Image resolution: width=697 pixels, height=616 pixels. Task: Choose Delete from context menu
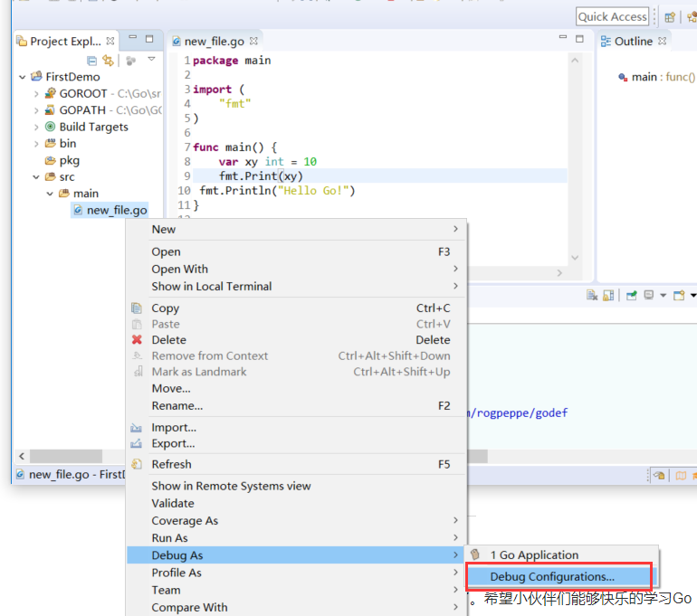(x=297, y=340)
